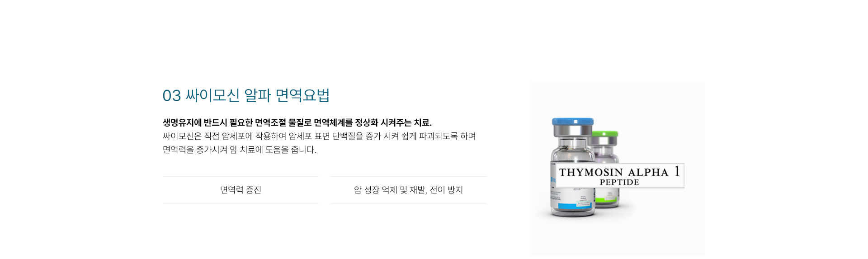Click the bold sentence starting with 생명유지에
Screen dimensions: 868x259
297,122
